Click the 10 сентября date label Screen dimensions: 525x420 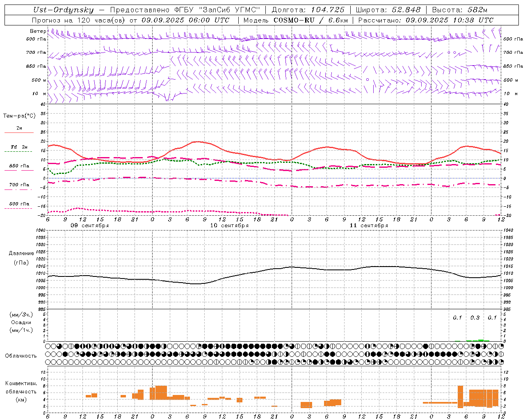(229, 226)
